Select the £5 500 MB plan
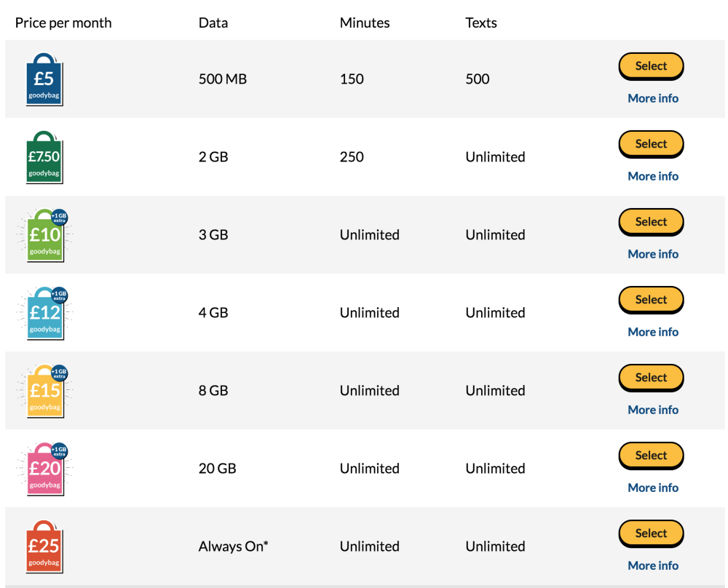728x588 pixels. click(651, 66)
